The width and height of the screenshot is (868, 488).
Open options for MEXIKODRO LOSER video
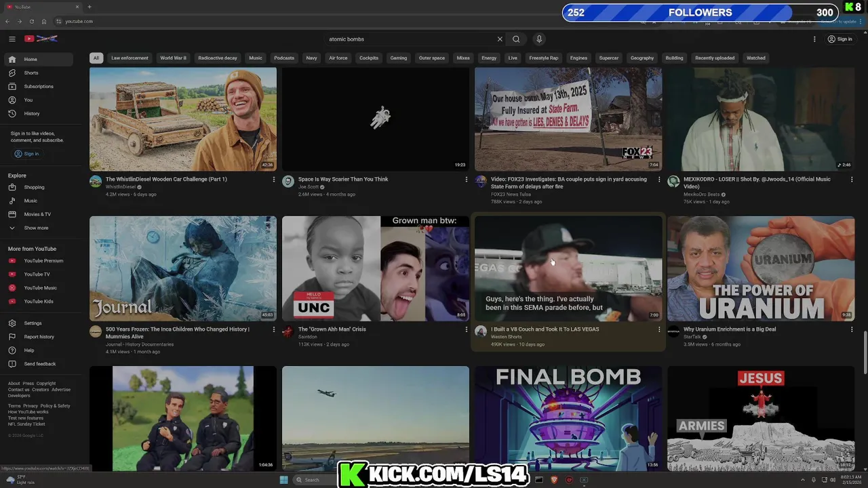[x=852, y=180]
